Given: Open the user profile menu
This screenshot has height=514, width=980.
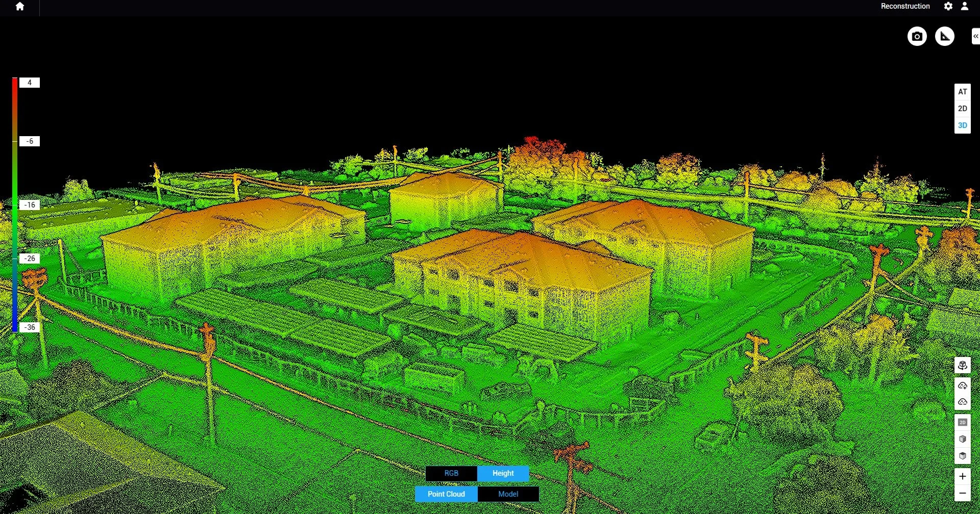Looking at the screenshot, I should click(965, 6).
